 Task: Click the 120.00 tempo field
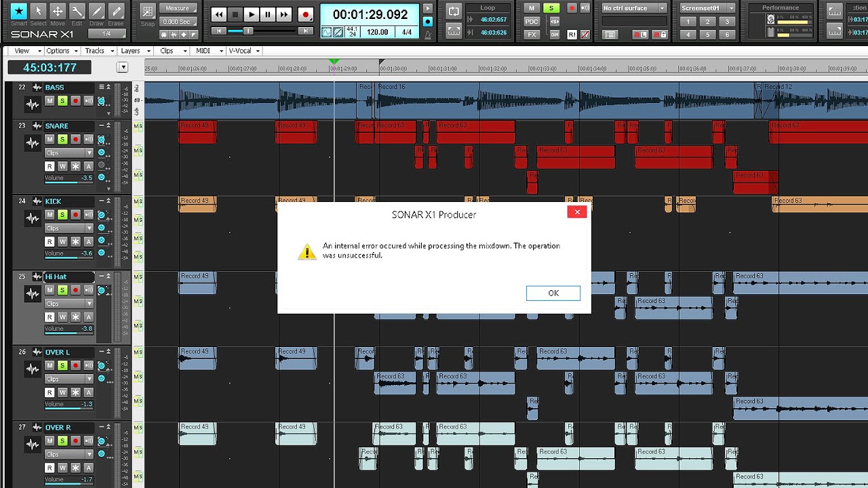pos(378,32)
